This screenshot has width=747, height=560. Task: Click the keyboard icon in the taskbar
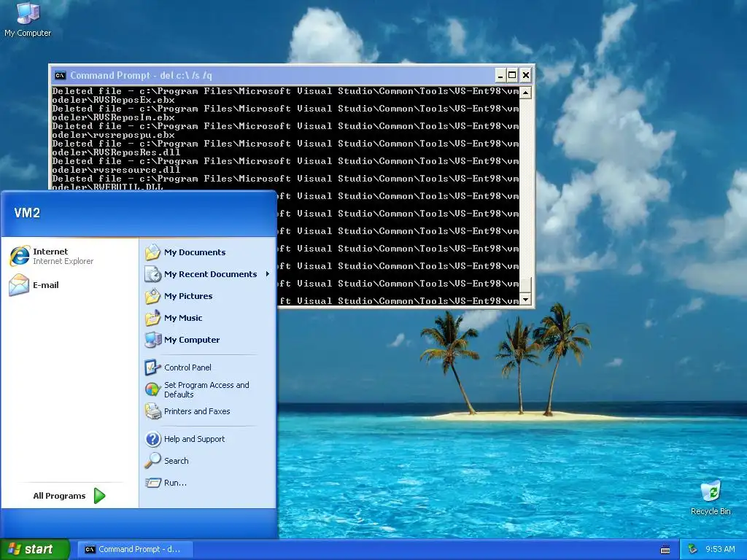[665, 550]
